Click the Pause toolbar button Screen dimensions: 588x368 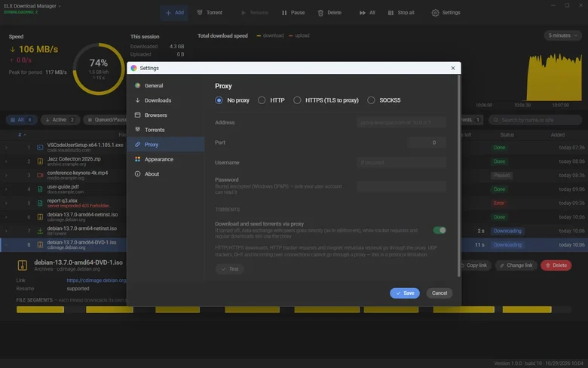(x=293, y=13)
